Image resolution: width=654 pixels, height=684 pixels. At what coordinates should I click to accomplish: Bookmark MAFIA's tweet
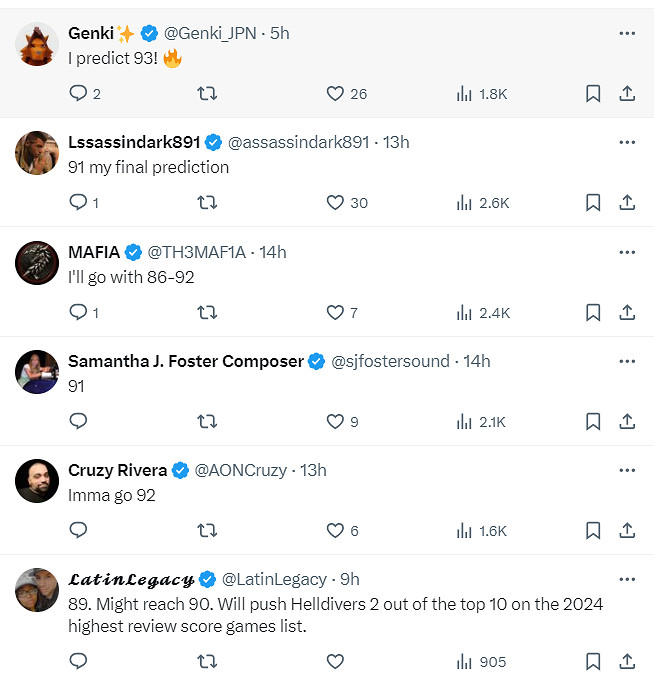pyautogui.click(x=593, y=312)
